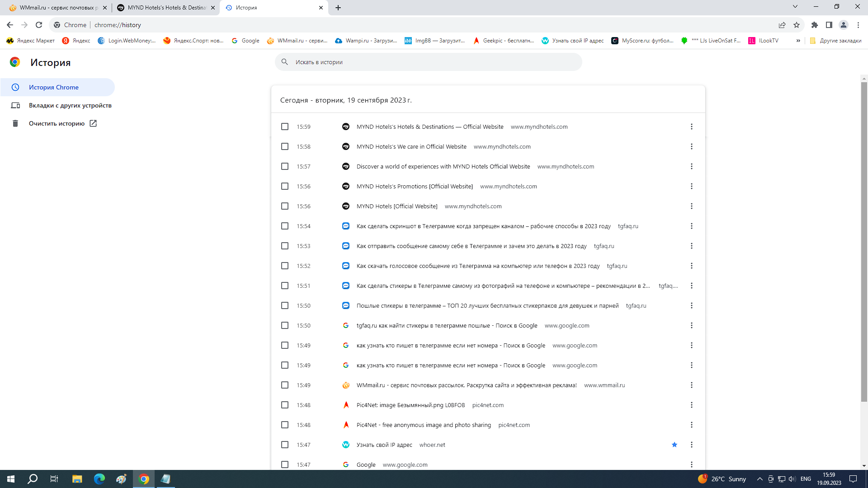Screen dimensions: 868x488
Task: Open Task View on the taskbar
Action: click(54, 479)
